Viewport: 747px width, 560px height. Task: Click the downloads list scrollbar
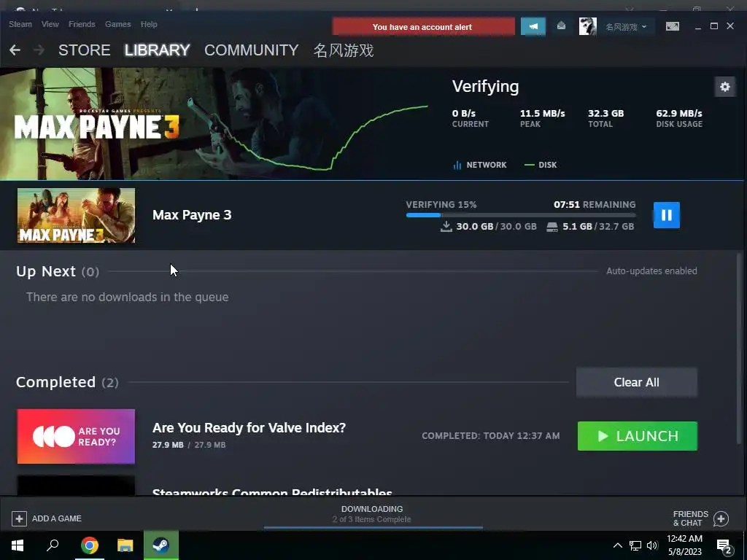click(x=740, y=349)
